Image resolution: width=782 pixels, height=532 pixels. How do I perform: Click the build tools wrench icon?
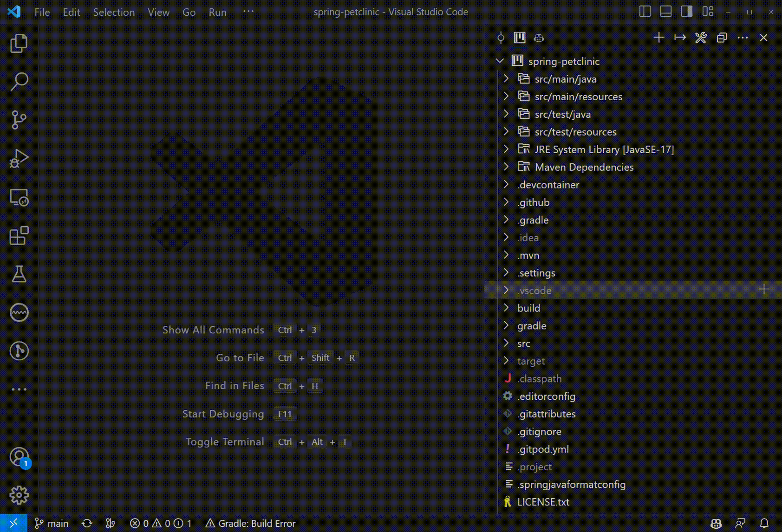[x=701, y=38]
